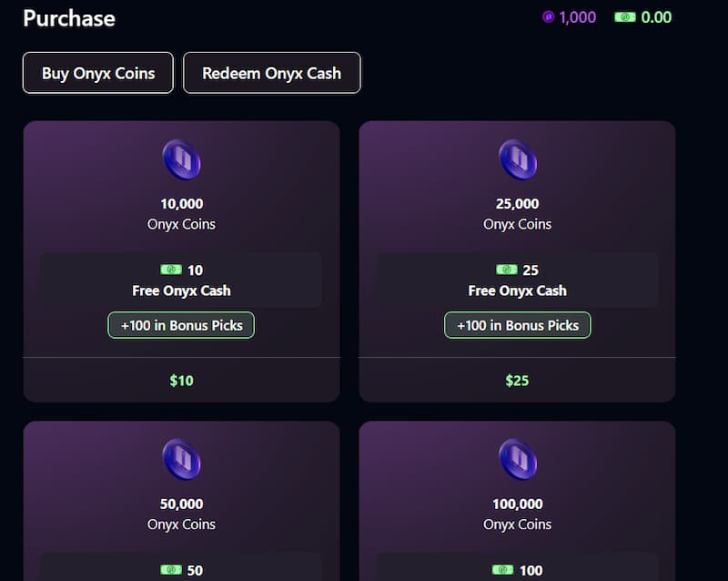Image resolution: width=728 pixels, height=581 pixels.
Task: Click the cash icon next to 100 on the 100,000 card
Action: pos(501,569)
